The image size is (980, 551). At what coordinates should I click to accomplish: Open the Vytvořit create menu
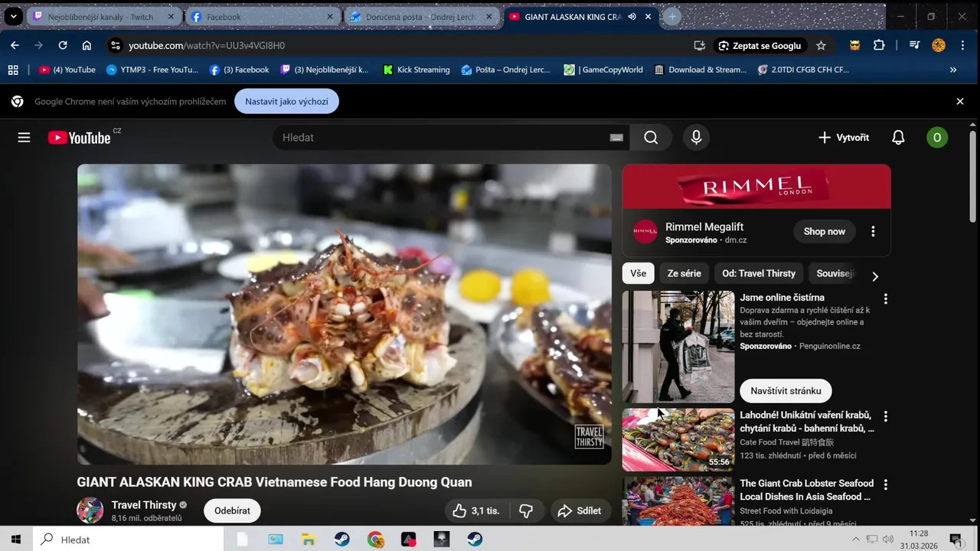(x=843, y=138)
